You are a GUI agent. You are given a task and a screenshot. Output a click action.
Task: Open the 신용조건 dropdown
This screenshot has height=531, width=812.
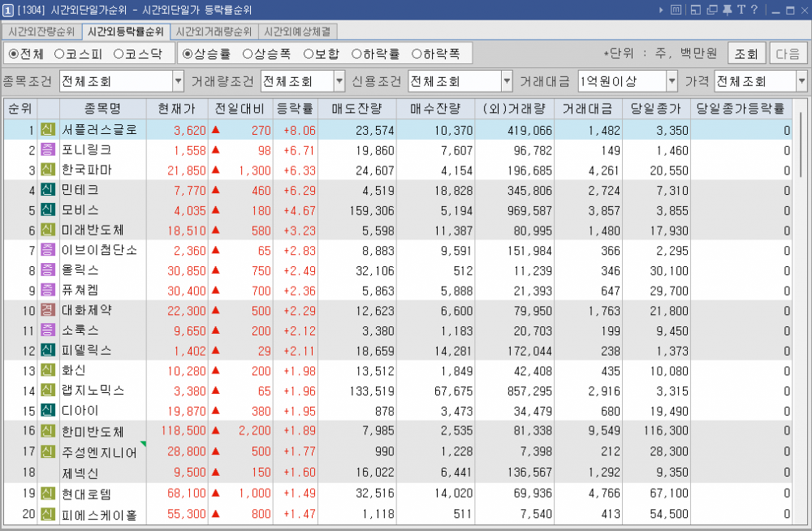click(x=507, y=81)
